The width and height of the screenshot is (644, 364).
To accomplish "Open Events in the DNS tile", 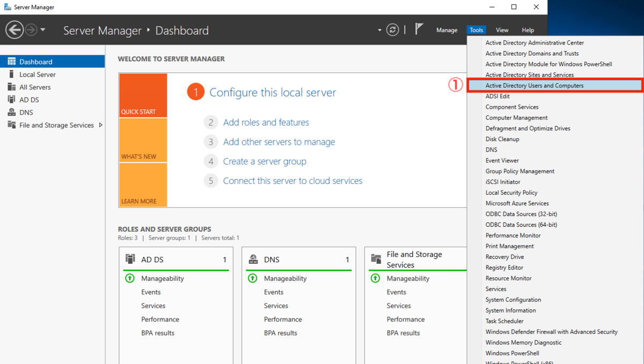I will (x=274, y=292).
